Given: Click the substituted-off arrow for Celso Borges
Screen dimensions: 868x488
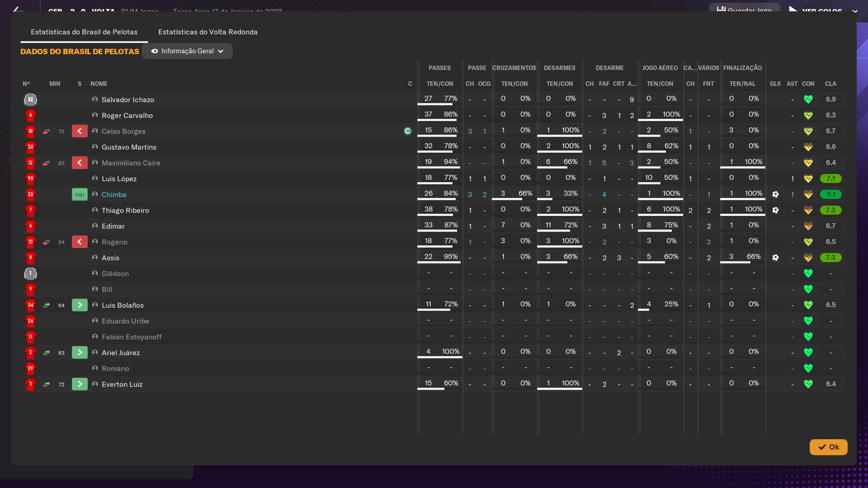Looking at the screenshot, I should 80,131.
